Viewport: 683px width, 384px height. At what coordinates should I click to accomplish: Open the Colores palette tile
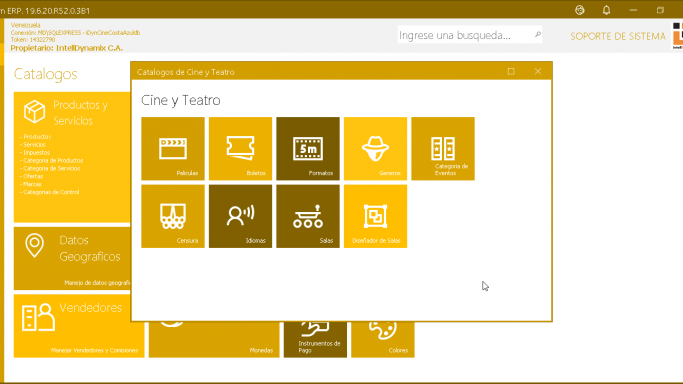click(x=383, y=340)
